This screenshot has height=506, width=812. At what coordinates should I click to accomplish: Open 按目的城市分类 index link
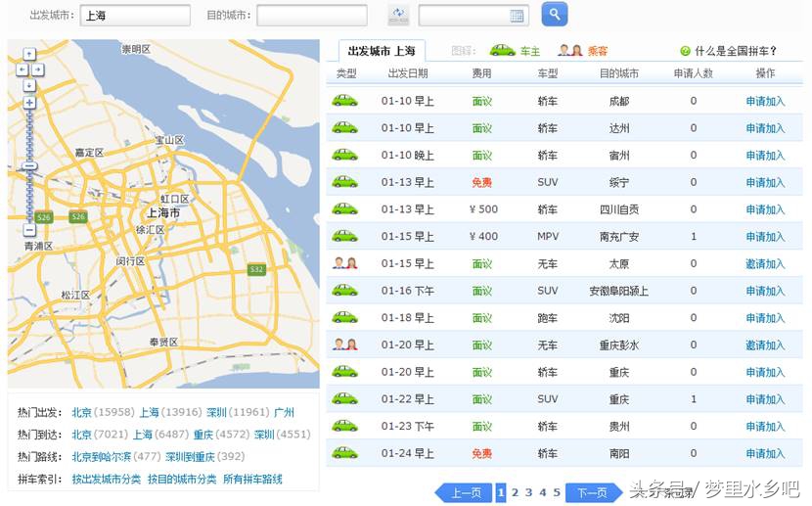click(x=182, y=479)
